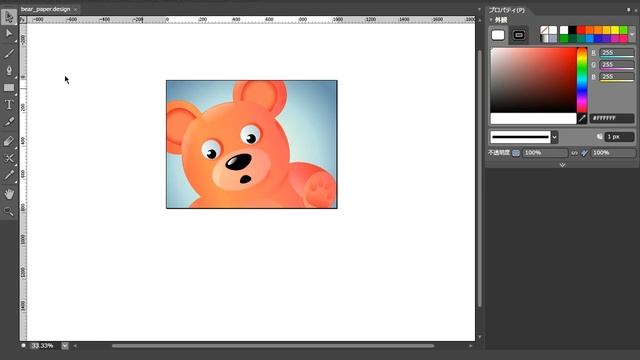Choose the yellow swatch

coord(615,30)
